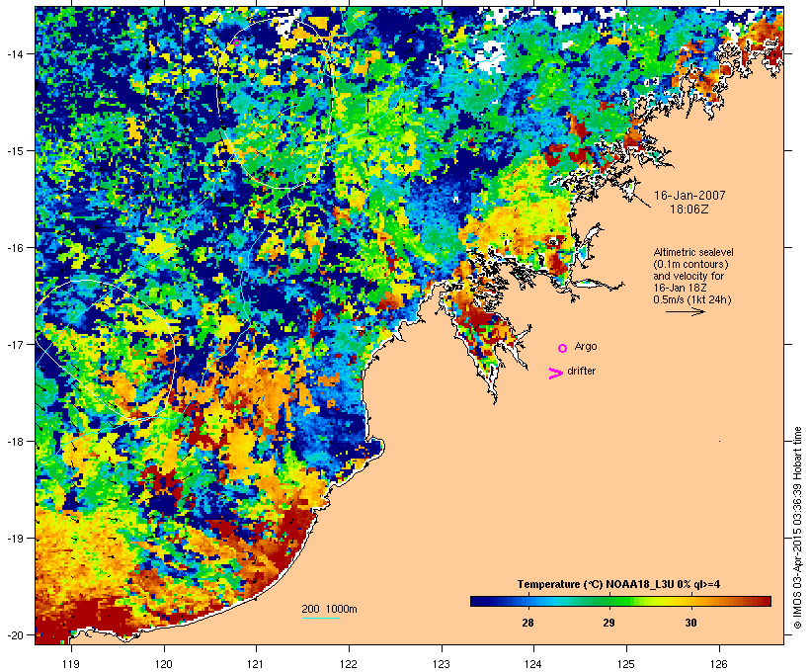Click the 122 longitude axis label
The height and width of the screenshot is (672, 810).
(349, 664)
